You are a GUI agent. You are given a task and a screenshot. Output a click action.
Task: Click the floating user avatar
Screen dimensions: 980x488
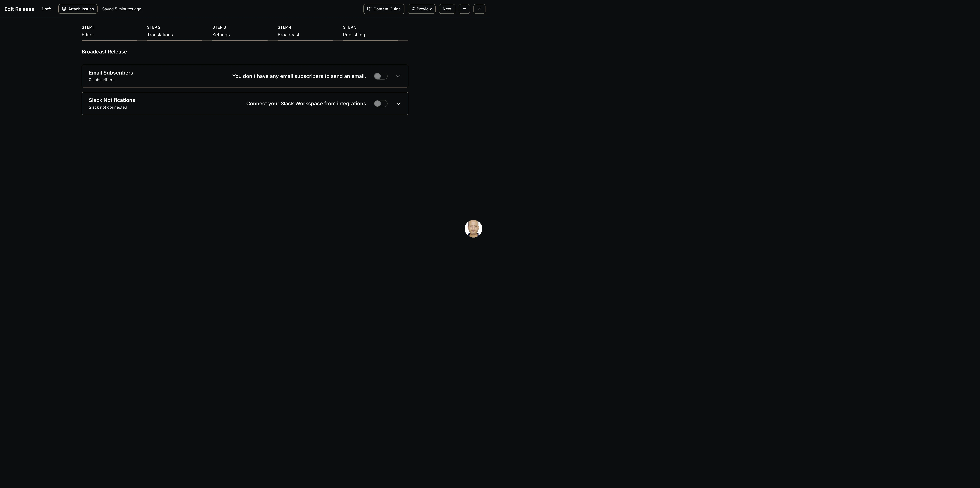pyautogui.click(x=473, y=229)
